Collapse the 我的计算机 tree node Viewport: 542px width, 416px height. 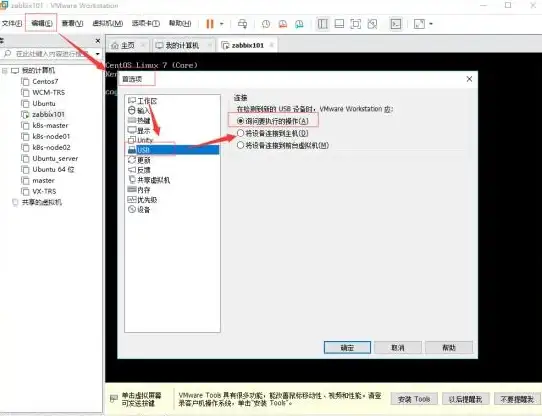click(4, 71)
